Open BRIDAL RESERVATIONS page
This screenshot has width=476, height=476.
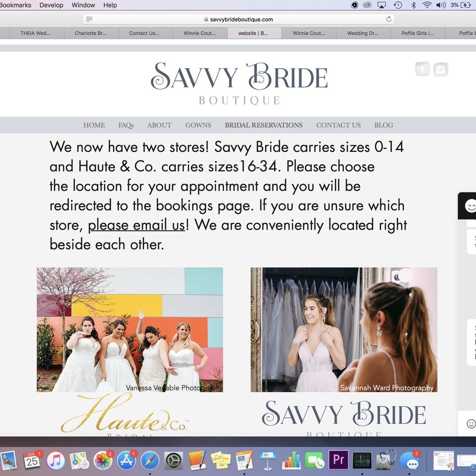[264, 125]
